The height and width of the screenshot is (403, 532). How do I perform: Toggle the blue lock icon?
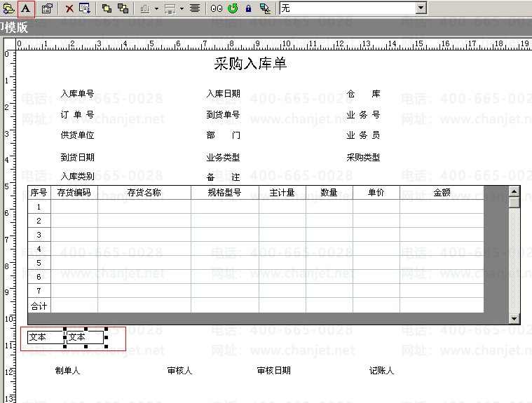click(248, 8)
